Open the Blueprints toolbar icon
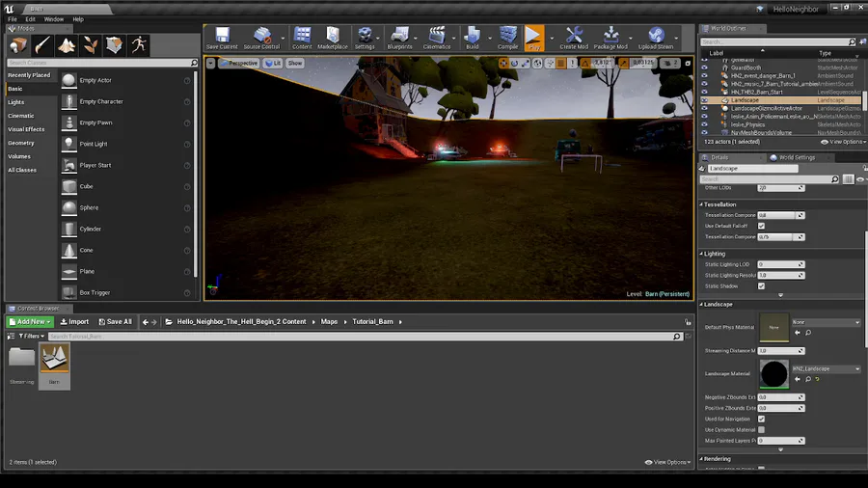The width and height of the screenshot is (868, 488). pos(399,38)
